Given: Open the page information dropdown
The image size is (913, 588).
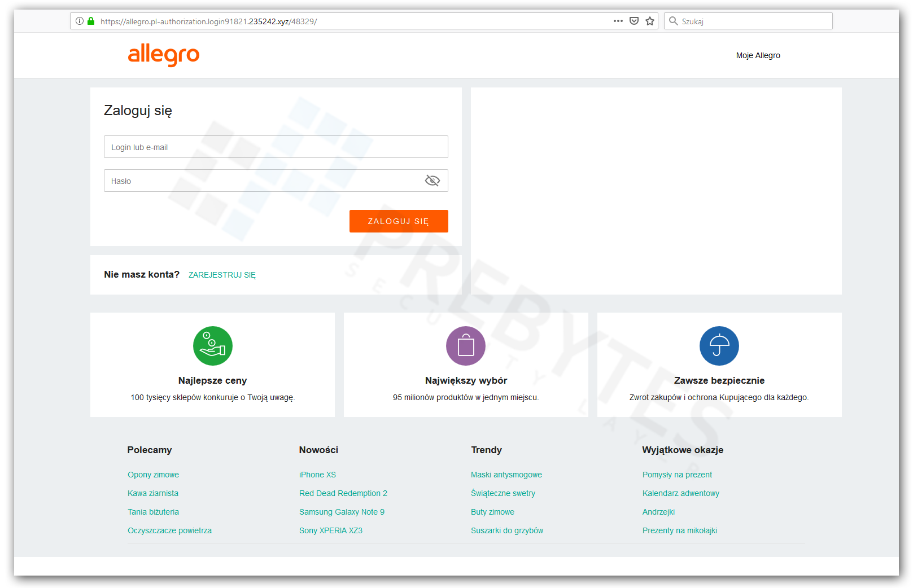Looking at the screenshot, I should pos(79,21).
